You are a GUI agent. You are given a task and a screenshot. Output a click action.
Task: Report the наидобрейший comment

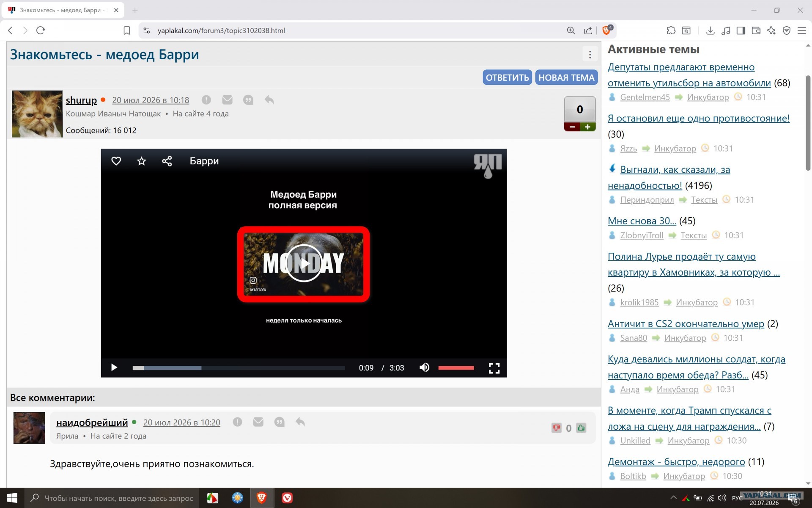[237, 422]
